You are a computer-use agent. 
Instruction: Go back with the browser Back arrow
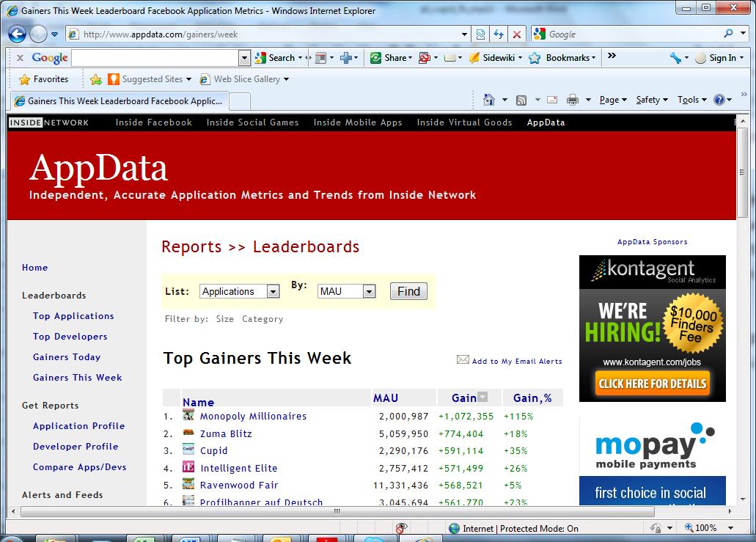18,34
